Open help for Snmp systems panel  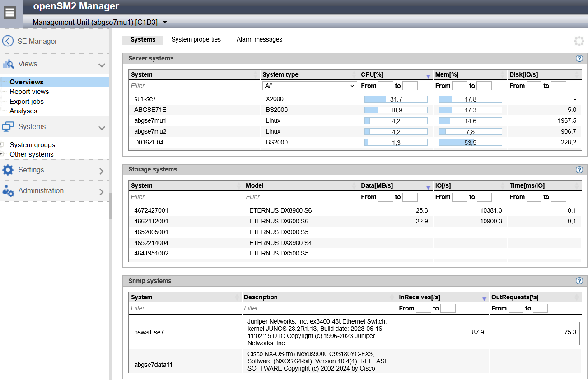pyautogui.click(x=579, y=281)
